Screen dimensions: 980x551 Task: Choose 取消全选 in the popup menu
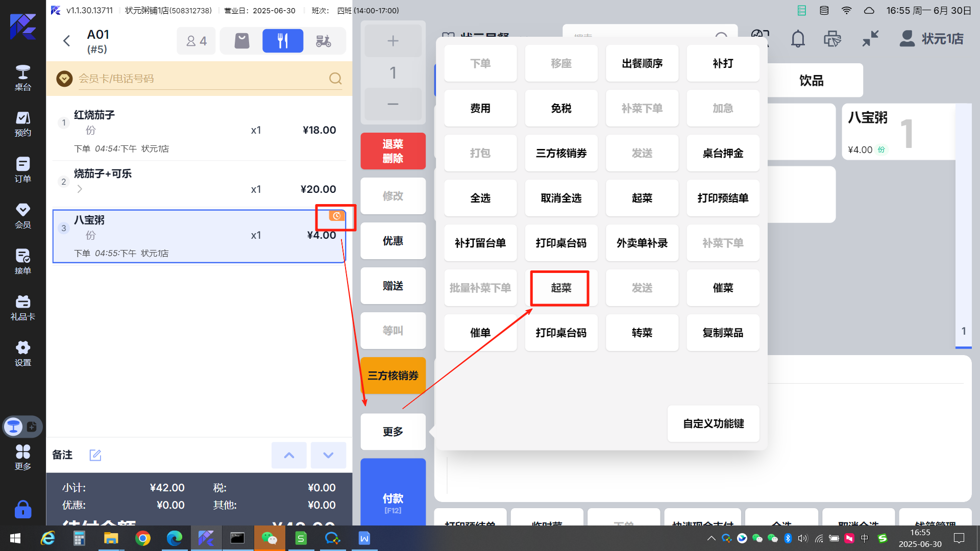tap(561, 198)
